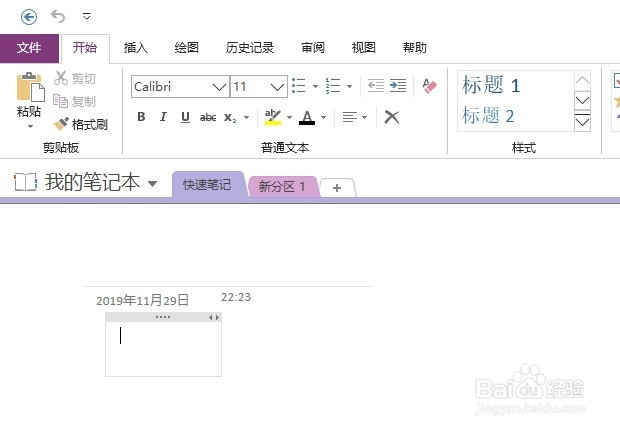Clear all formatting with eraser icon

(x=429, y=86)
